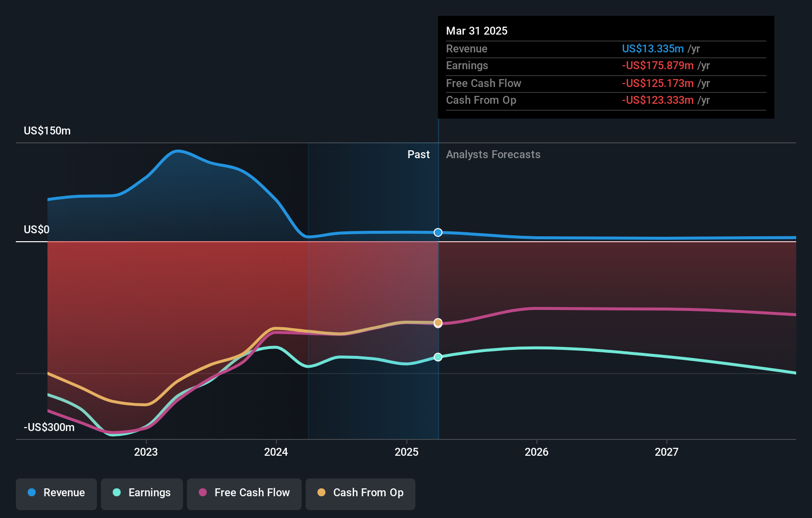
Task: Click the US$0 y-axis label
Action: tap(37, 230)
